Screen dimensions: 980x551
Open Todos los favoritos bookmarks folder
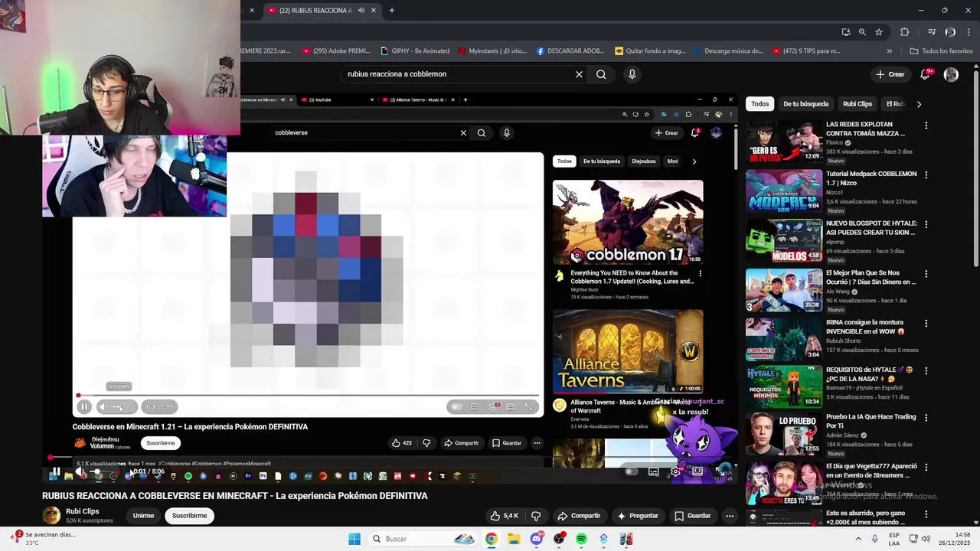click(941, 51)
